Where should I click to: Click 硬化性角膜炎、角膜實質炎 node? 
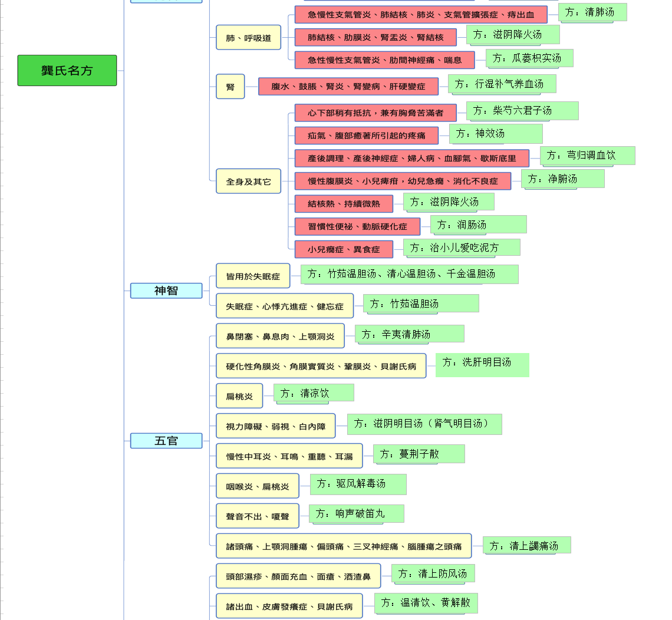(321, 366)
